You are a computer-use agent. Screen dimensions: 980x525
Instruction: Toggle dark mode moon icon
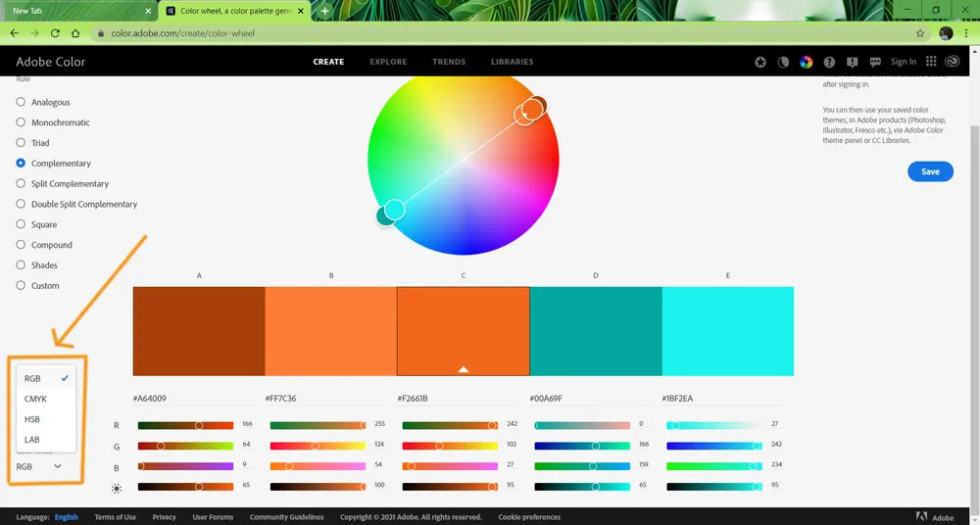coord(783,62)
